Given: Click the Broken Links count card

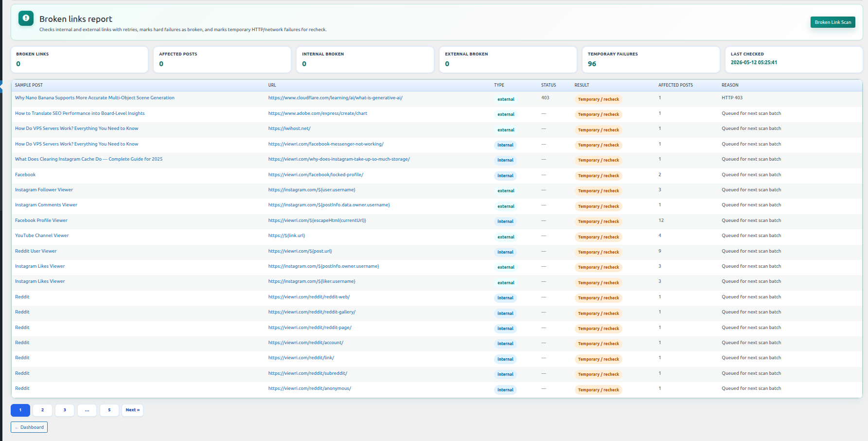Looking at the screenshot, I should [x=79, y=59].
